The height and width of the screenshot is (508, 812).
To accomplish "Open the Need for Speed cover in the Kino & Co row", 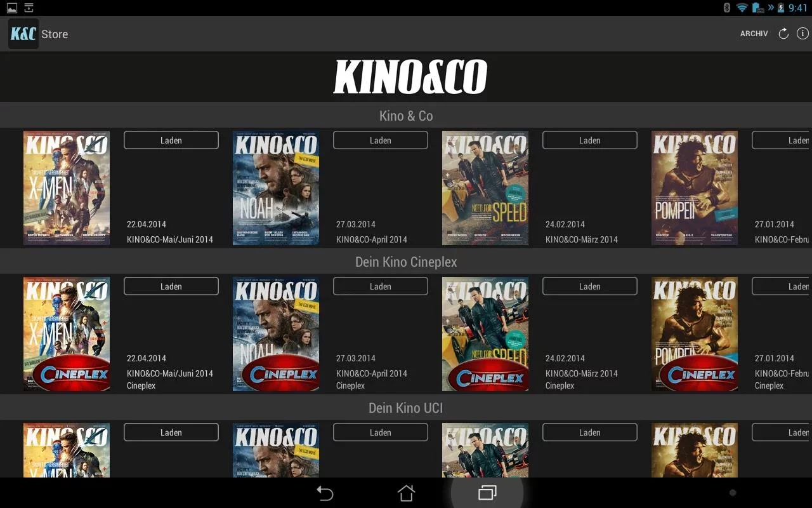I will 485,188.
